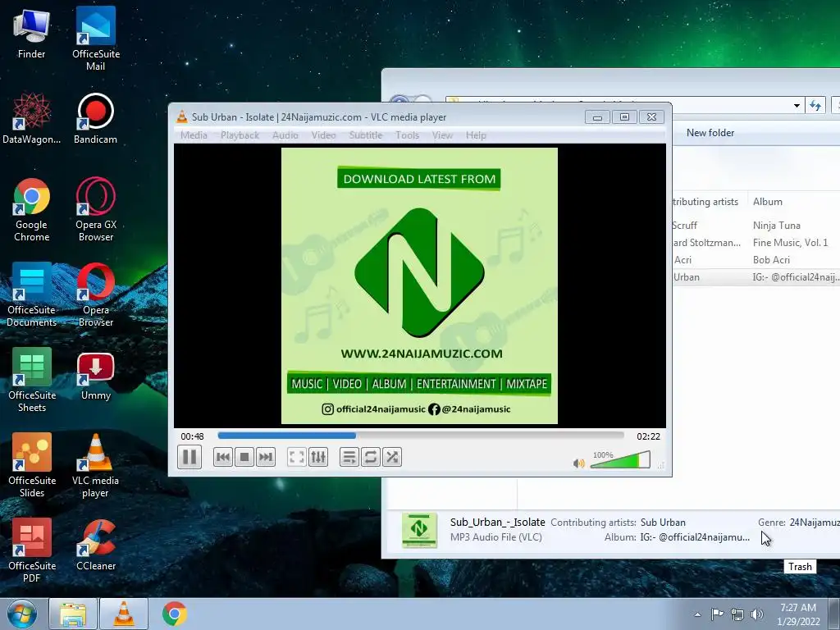The height and width of the screenshot is (630, 840).
Task: Open CCleaner desktop shortcut
Action: click(x=96, y=545)
